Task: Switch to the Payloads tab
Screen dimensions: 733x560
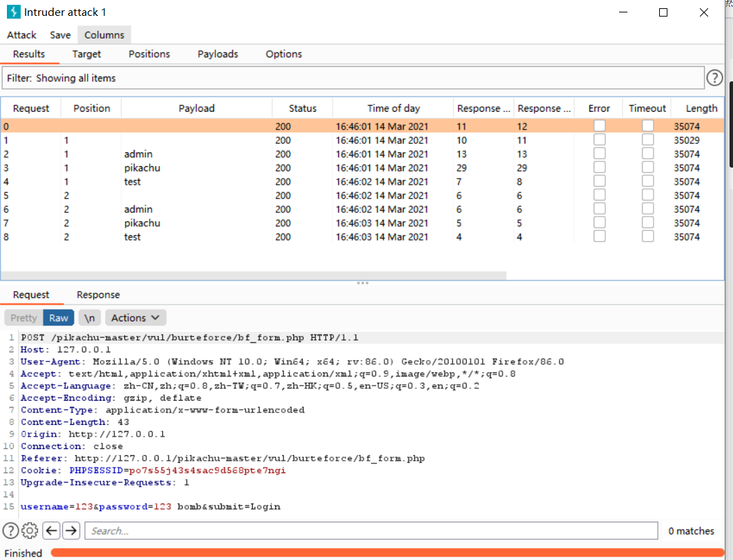Action: [x=218, y=54]
